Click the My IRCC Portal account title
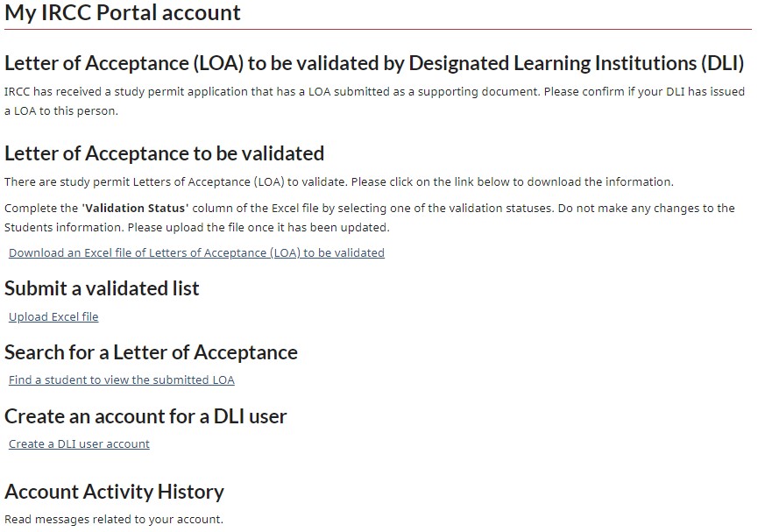The image size is (758, 532). click(x=123, y=13)
